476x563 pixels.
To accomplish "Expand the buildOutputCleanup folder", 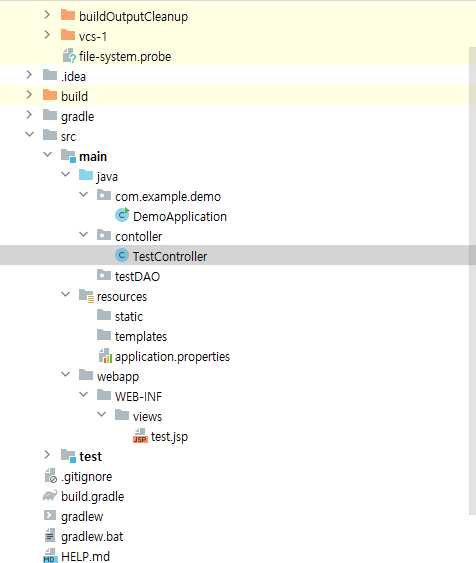I will (x=47, y=15).
